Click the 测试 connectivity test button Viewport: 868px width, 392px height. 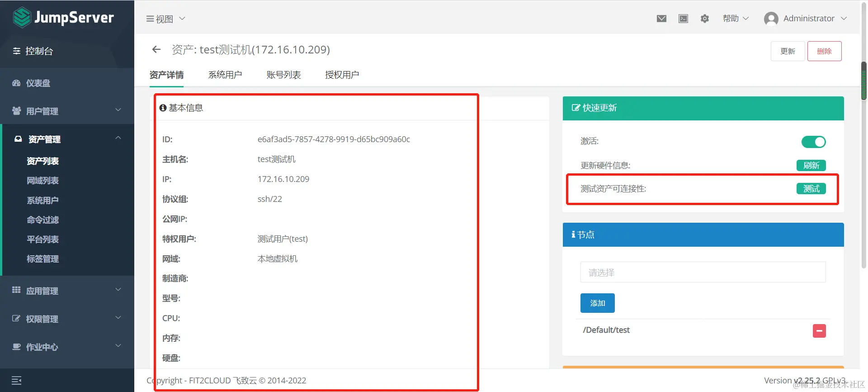(811, 189)
